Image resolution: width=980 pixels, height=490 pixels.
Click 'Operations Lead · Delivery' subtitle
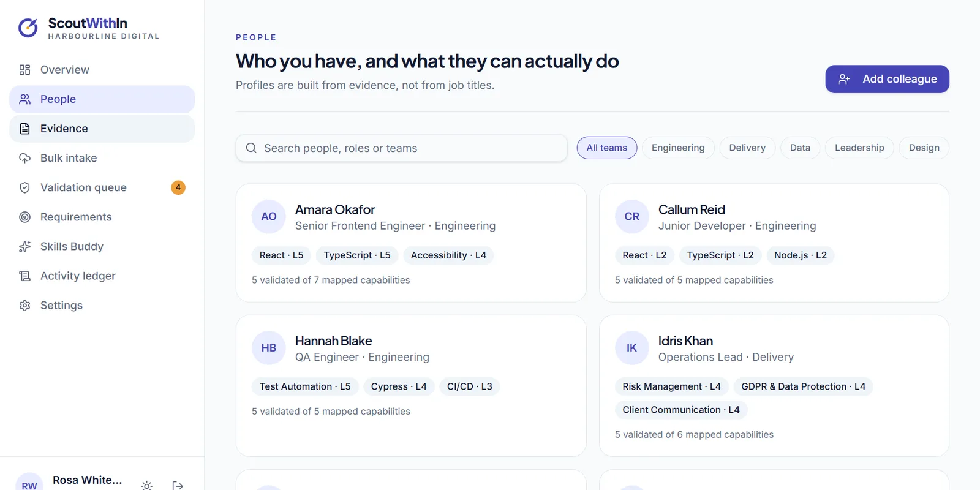726,357
